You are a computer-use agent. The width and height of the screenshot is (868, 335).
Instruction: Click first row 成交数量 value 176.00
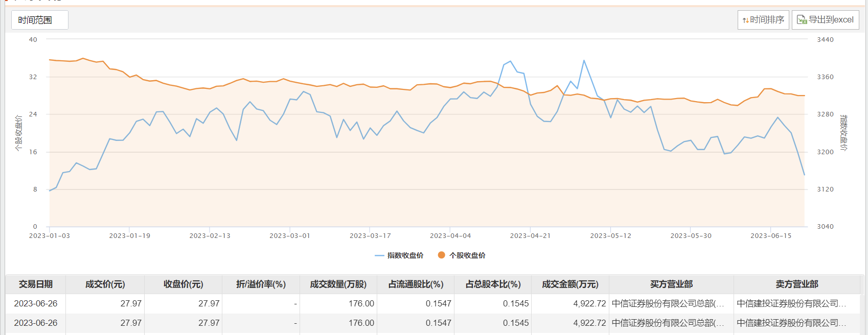coord(361,303)
